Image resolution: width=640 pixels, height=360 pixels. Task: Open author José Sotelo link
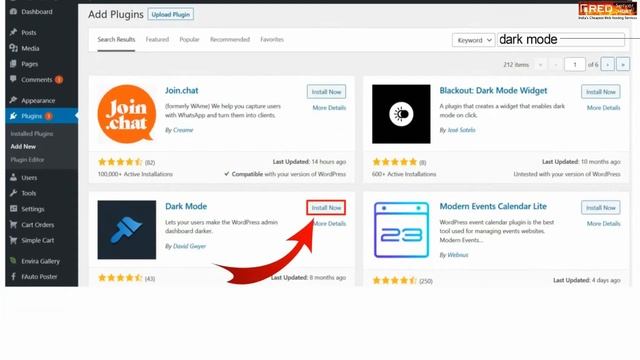point(461,130)
